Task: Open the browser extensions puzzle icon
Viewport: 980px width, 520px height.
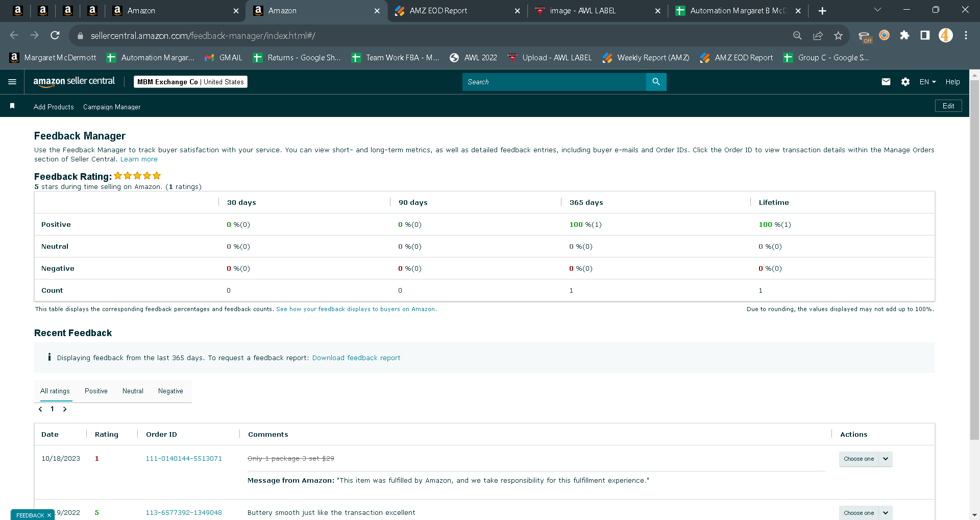Action: click(x=904, y=35)
